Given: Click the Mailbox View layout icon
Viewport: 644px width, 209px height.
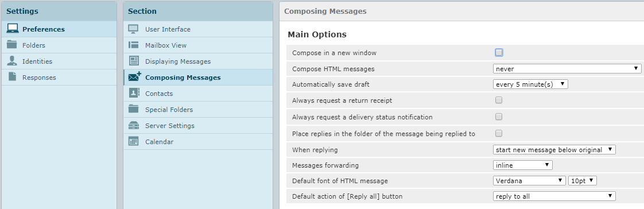Looking at the screenshot, I should click(134, 45).
